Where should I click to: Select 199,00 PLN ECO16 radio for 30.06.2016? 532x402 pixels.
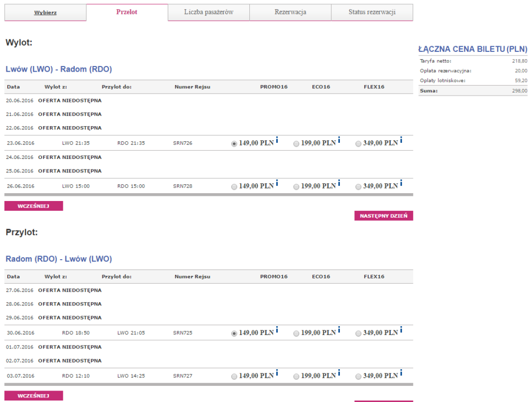pos(296,333)
